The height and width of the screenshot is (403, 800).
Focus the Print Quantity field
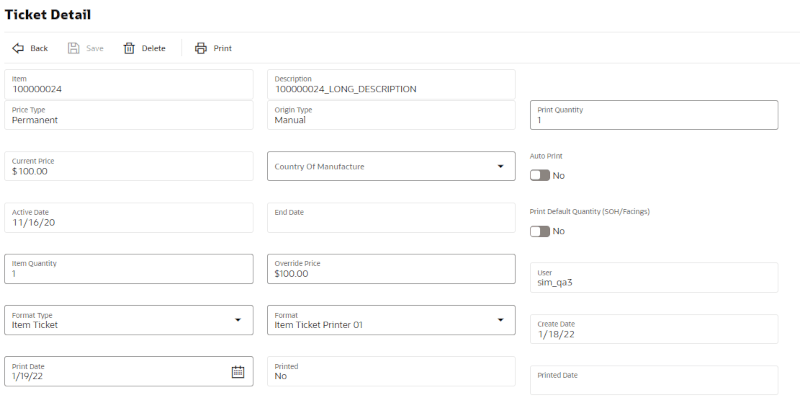coord(654,115)
